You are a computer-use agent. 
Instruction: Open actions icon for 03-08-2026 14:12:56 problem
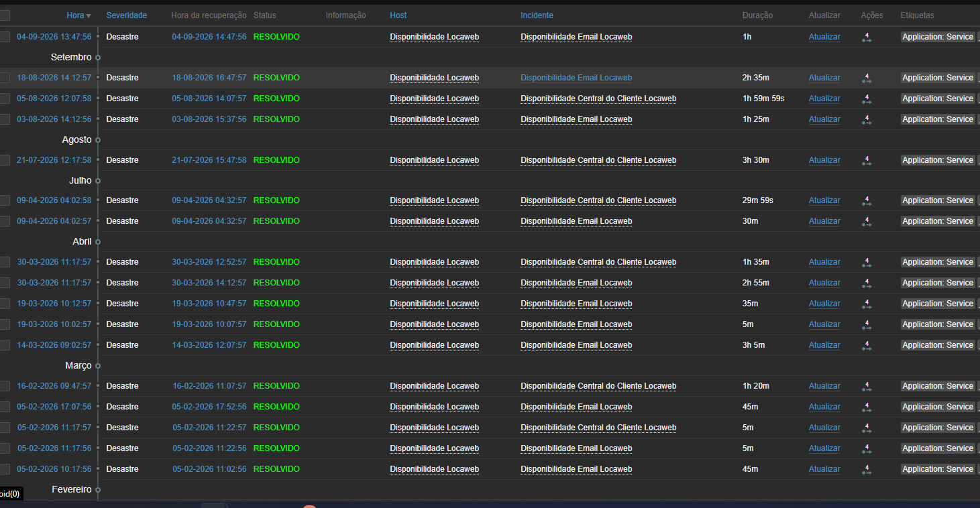(x=866, y=120)
